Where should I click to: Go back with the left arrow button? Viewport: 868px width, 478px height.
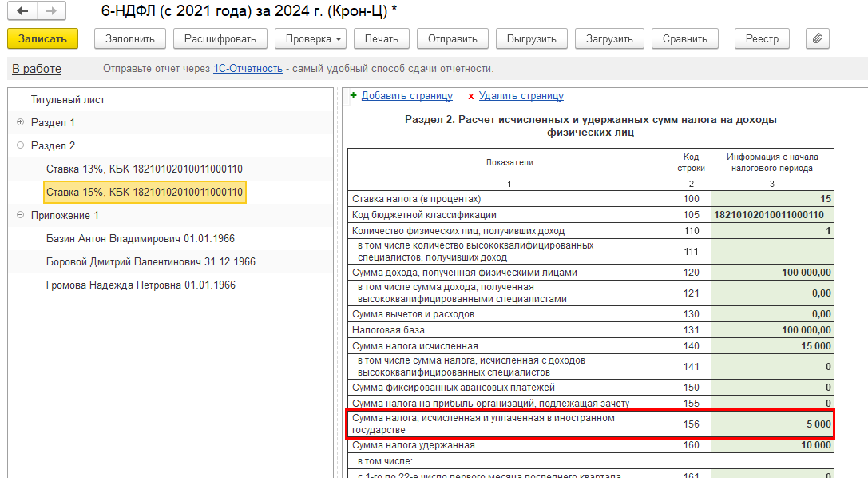pos(22,10)
